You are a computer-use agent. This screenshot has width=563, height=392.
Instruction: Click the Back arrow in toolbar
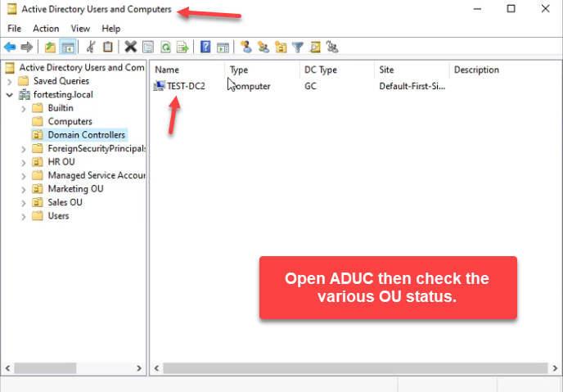point(10,47)
